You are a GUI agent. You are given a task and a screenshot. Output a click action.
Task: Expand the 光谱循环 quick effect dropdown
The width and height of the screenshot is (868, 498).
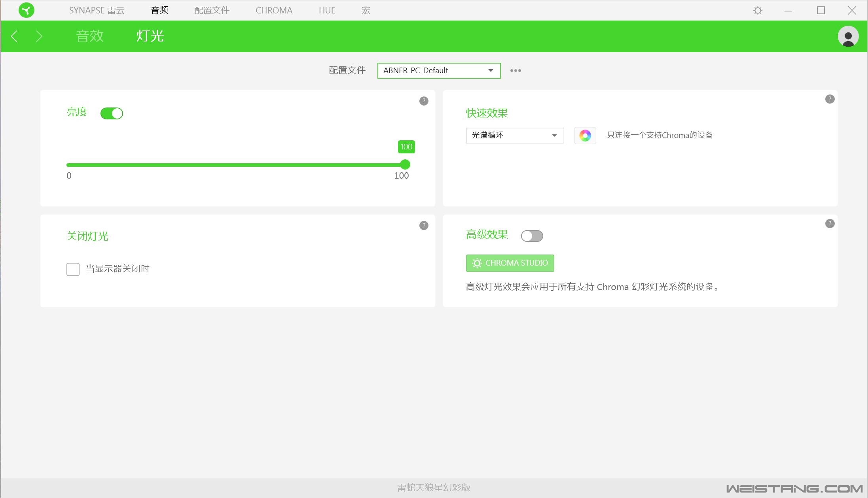click(x=515, y=136)
